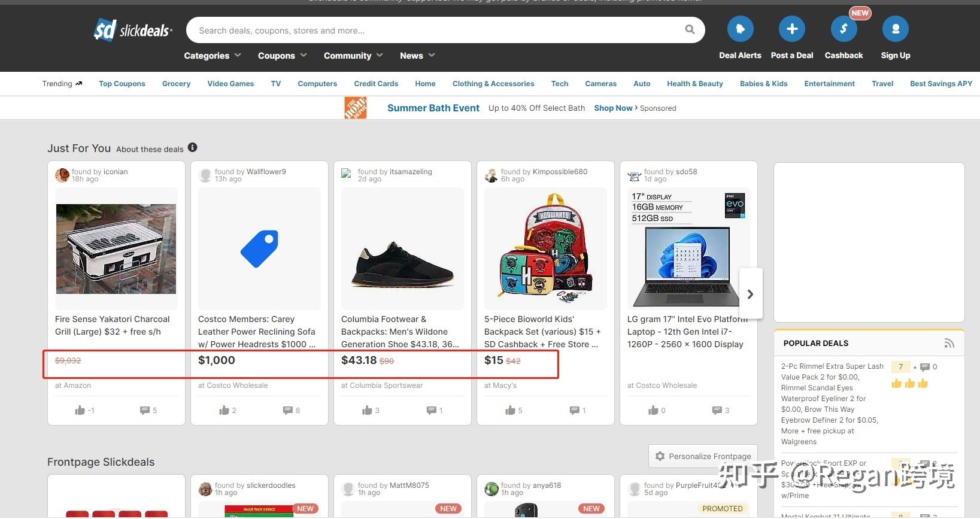Expand the Community dropdown
The width and height of the screenshot is (980, 519).
coord(353,56)
